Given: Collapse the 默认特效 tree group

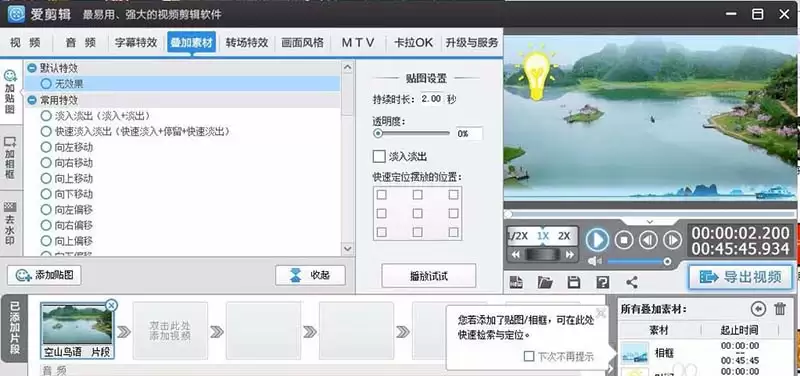Looking at the screenshot, I should tap(32, 68).
